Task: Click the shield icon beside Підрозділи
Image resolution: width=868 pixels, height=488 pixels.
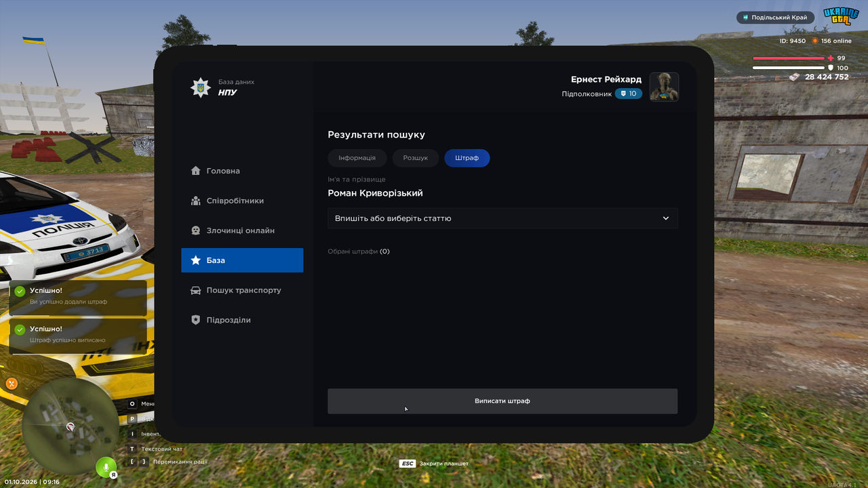Action: [195, 320]
